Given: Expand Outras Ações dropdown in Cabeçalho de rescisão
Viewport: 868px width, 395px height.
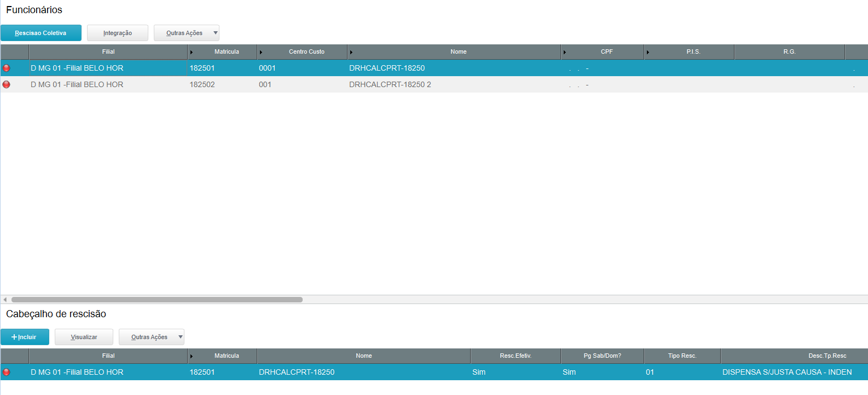Looking at the screenshot, I should tap(152, 337).
